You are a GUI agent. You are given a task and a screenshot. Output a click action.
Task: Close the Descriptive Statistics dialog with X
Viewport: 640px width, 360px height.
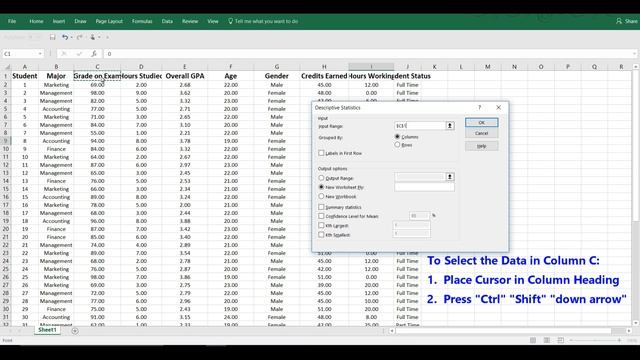click(x=498, y=107)
